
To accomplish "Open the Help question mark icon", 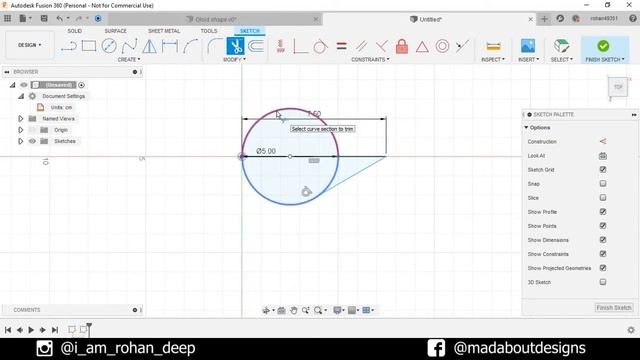I will 633,18.
